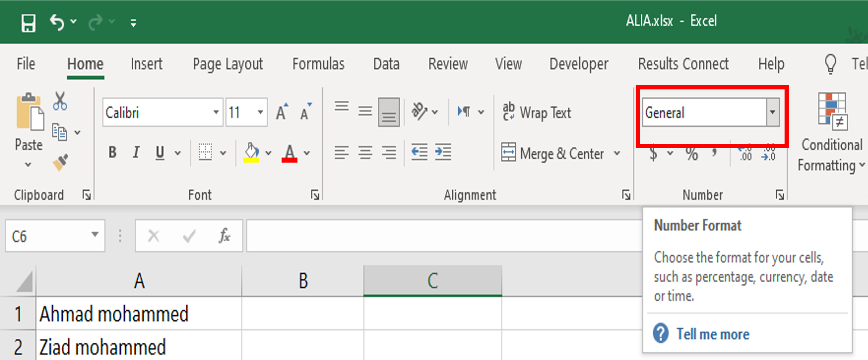Apply cell borders with the Borders icon
Image resolution: width=868 pixels, height=360 pixels.
tap(205, 152)
